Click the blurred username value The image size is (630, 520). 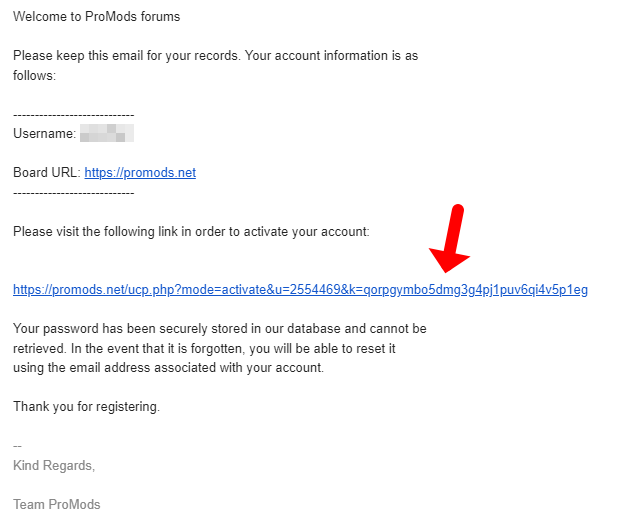point(107,133)
